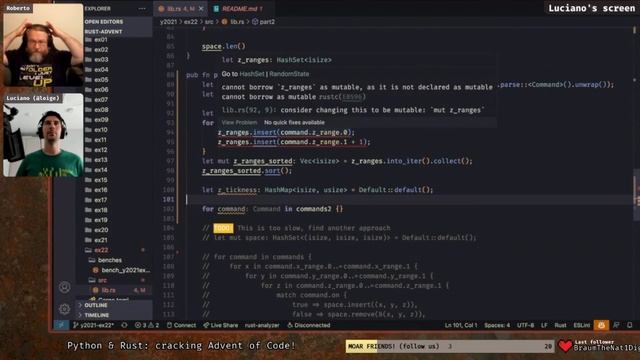The height and width of the screenshot is (360, 640).
Task: Open lib.rs in the file tree
Action: pos(109,290)
